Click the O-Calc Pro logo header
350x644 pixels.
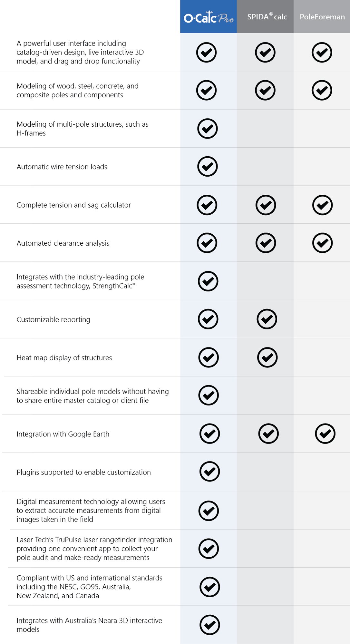(x=209, y=17)
